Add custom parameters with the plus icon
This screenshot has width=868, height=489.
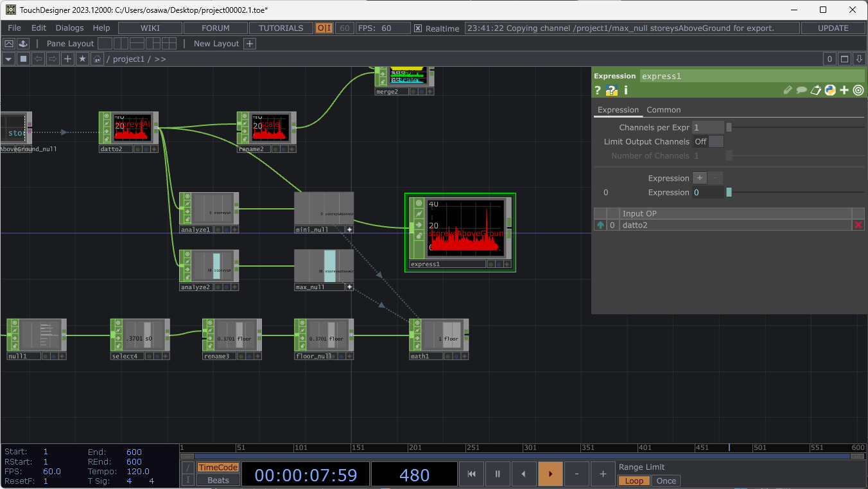pyautogui.click(x=844, y=91)
